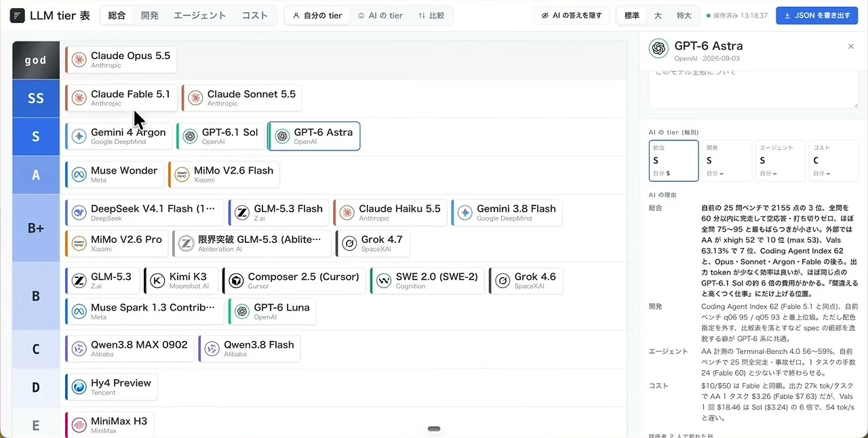Set display size to 標準
This screenshot has width=868, height=438.
(632, 16)
